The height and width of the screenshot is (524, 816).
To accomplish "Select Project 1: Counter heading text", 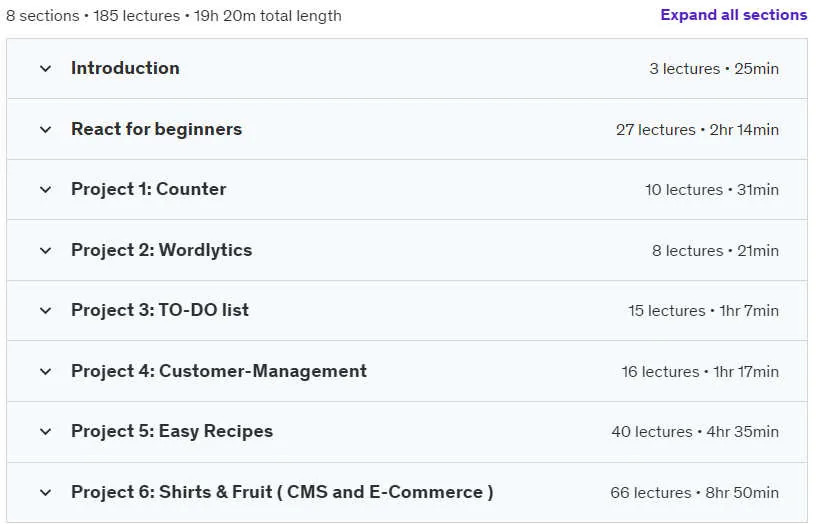I will 149,189.
